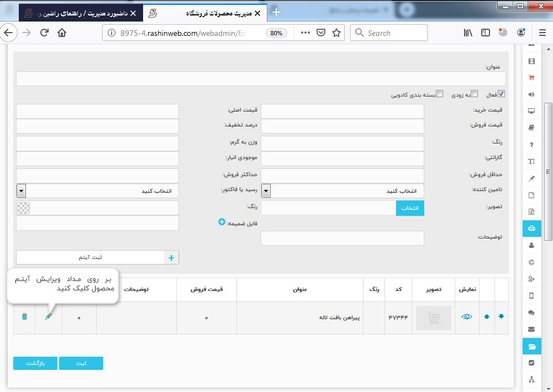The height and width of the screenshot is (392, 553).
Task: Toggle the به زودی checkbox
Action: (475, 94)
